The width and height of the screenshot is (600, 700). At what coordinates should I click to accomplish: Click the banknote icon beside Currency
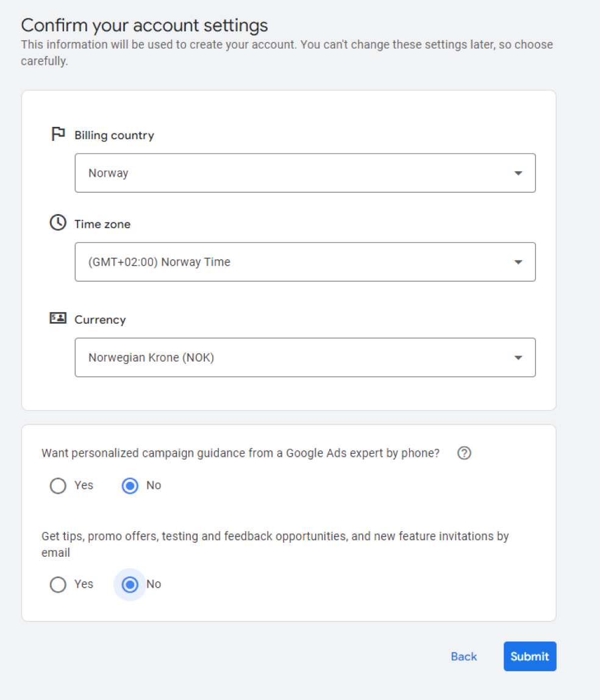(x=58, y=318)
